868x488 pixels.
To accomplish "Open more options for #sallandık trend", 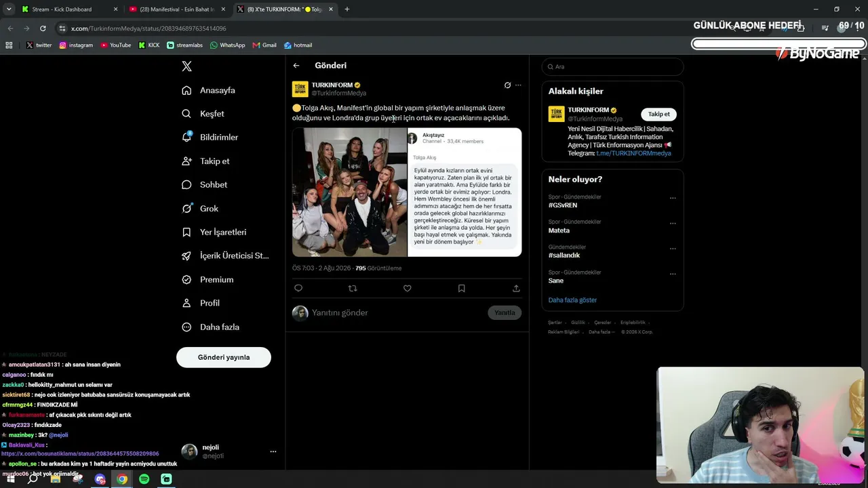I will (673, 249).
